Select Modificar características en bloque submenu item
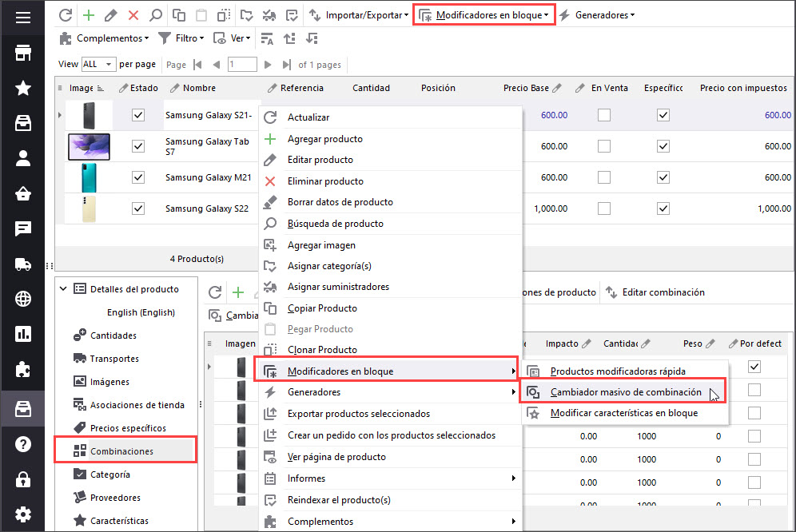The height and width of the screenshot is (532, 796). (624, 413)
